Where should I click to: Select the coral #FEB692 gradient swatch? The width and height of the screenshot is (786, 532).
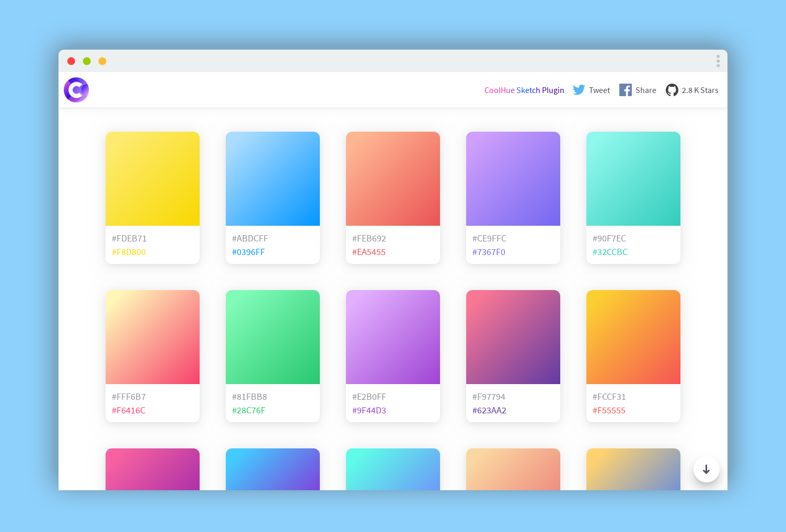point(393,179)
